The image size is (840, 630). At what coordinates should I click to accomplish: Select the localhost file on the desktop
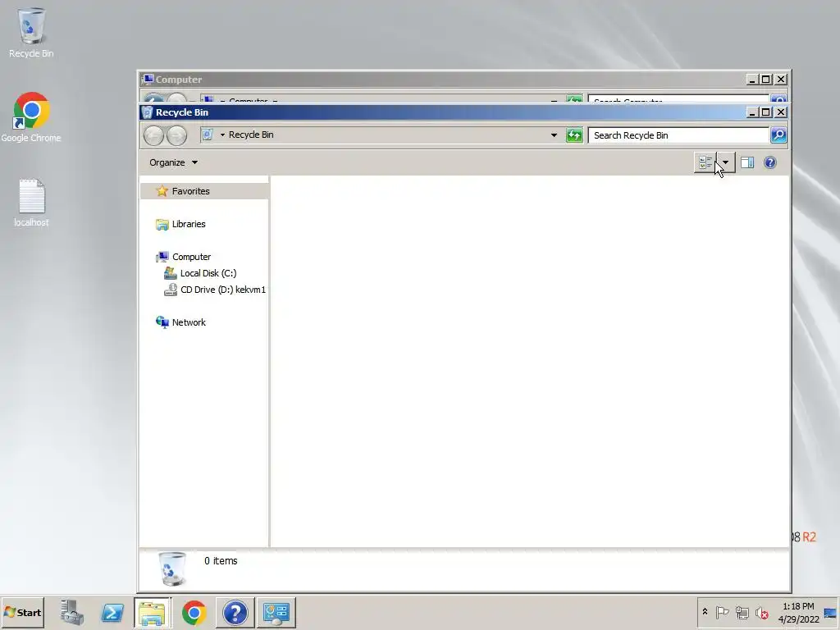pos(31,203)
